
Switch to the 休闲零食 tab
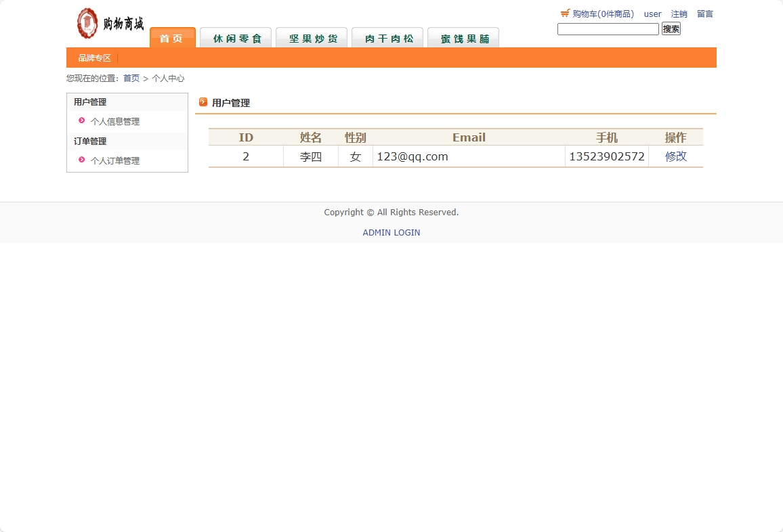pyautogui.click(x=235, y=38)
